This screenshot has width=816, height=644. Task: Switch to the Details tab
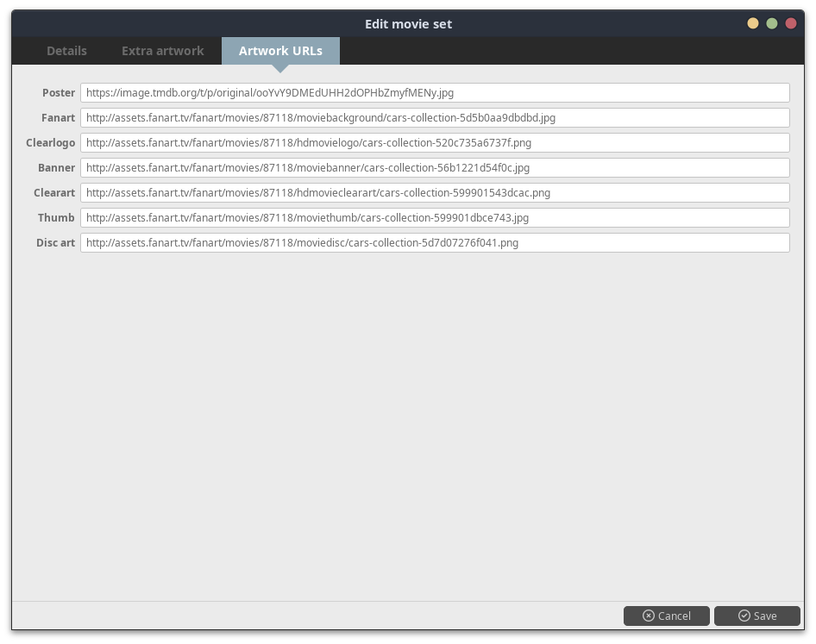66,51
